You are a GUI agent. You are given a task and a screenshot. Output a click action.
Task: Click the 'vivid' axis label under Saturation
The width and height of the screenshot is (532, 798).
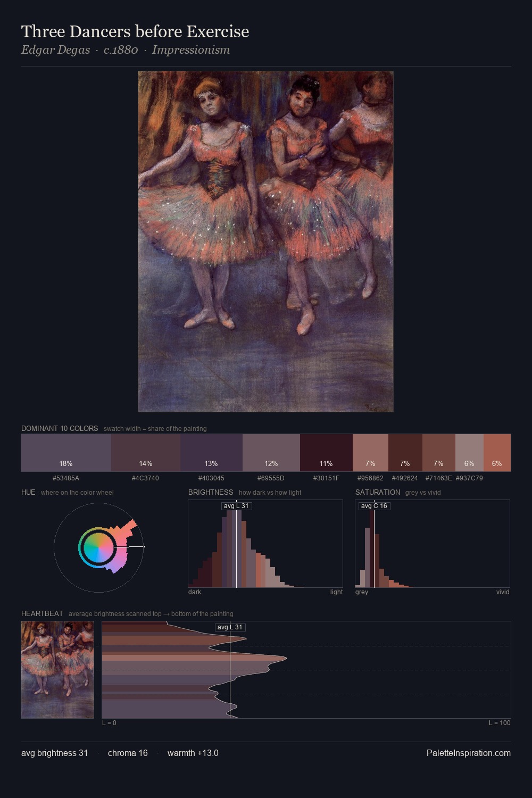[503, 592]
